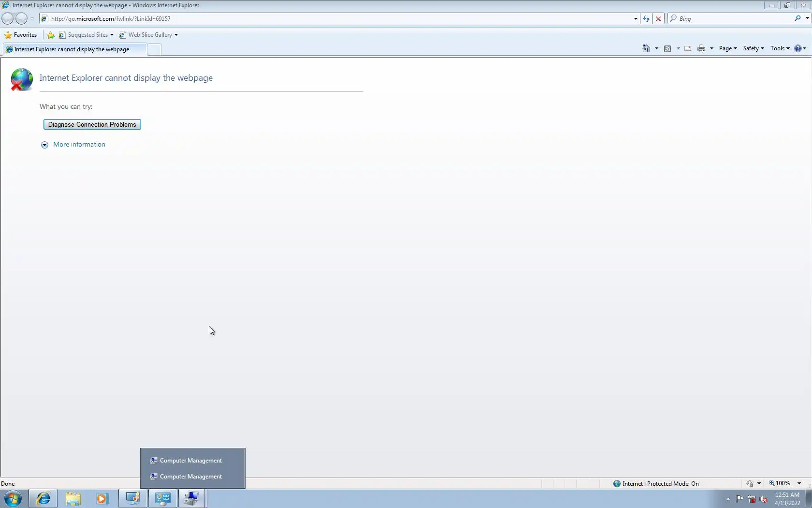Open the Help question mark menu
The height and width of the screenshot is (508, 812).
[800, 48]
